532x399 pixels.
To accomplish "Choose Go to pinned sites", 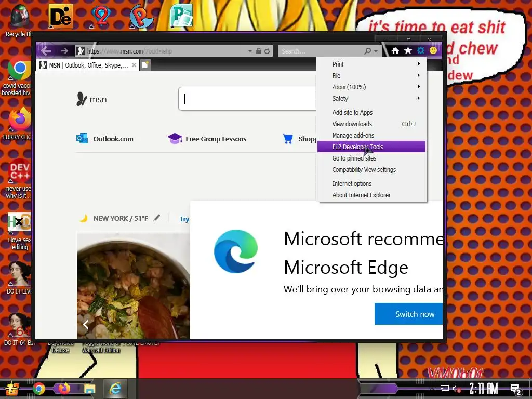I will coord(371,158).
